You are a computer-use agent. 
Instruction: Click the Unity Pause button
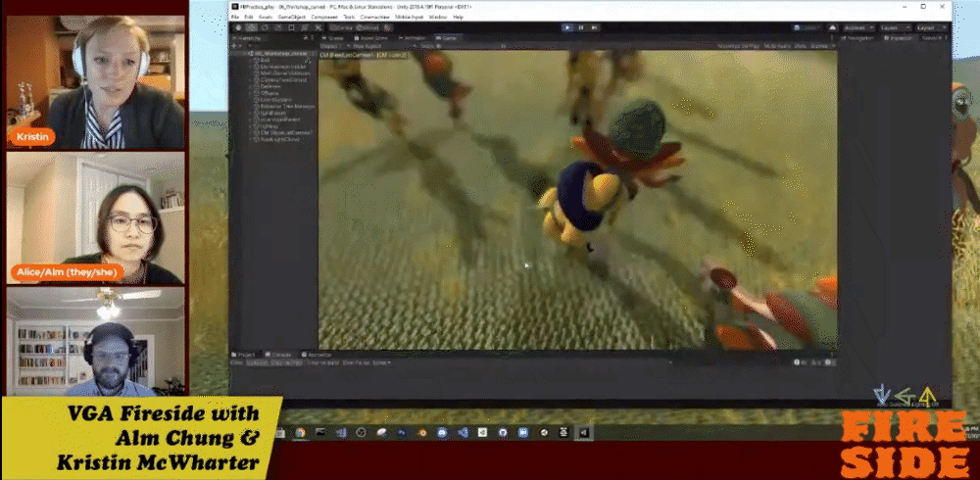580,27
